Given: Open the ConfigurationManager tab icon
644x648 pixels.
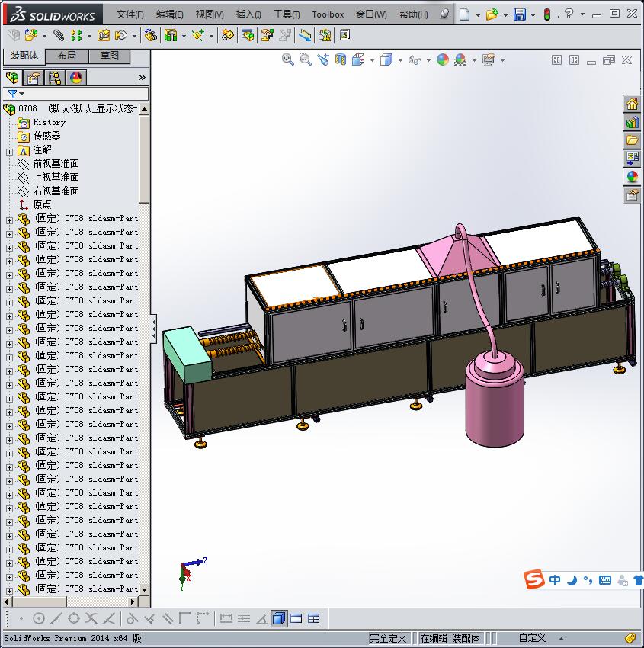Looking at the screenshot, I should pos(55,77).
